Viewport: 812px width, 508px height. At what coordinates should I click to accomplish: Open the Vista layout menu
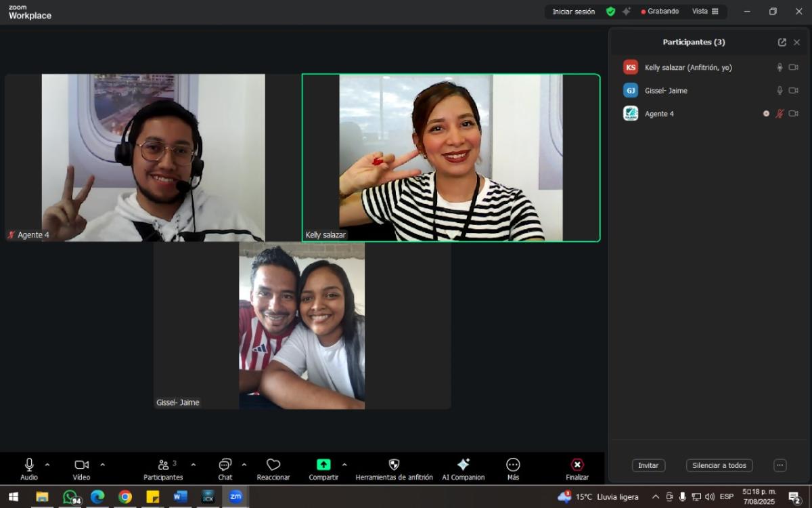tap(705, 12)
